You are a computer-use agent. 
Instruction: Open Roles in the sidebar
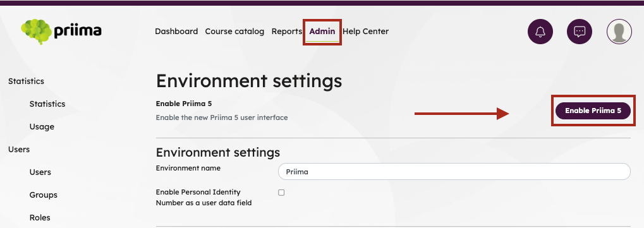click(x=40, y=218)
